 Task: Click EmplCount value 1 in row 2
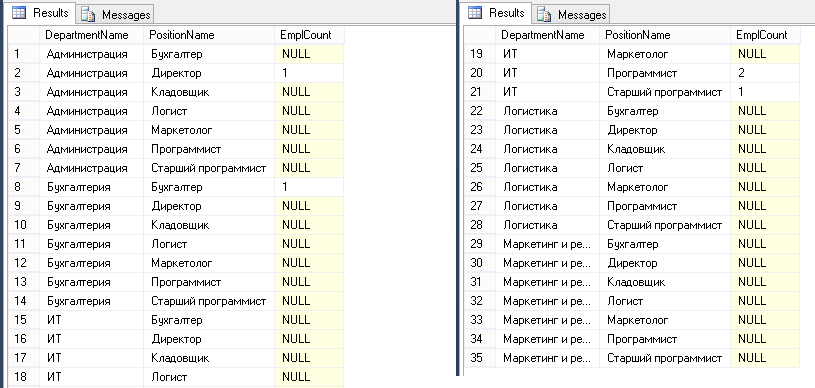pyautogui.click(x=309, y=73)
